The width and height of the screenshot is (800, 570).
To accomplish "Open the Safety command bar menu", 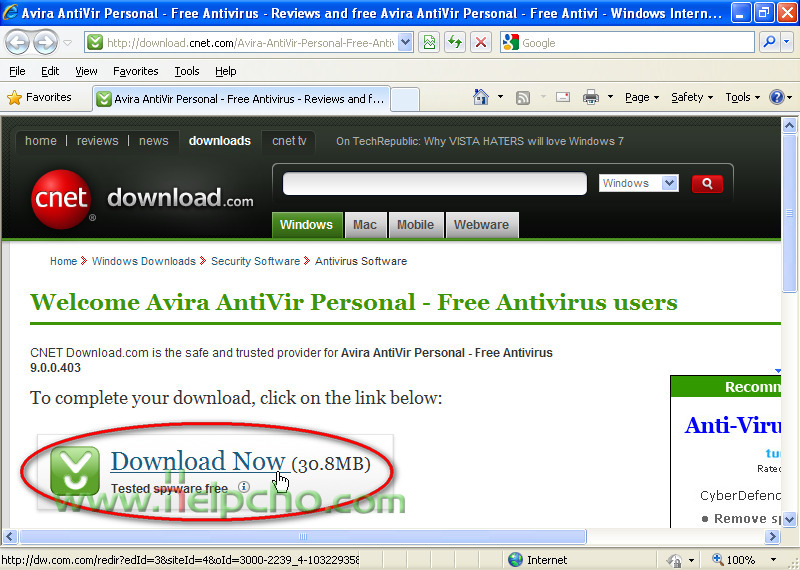I will [x=692, y=97].
